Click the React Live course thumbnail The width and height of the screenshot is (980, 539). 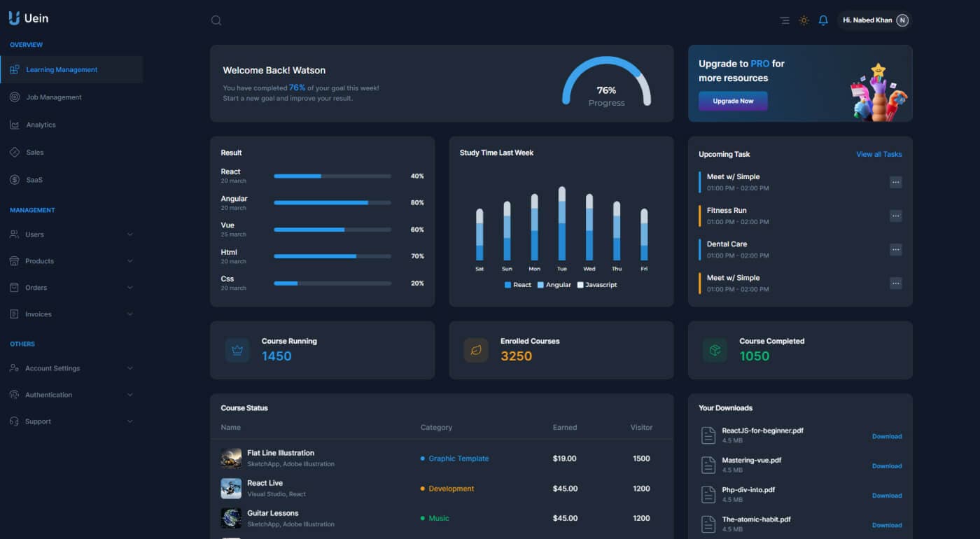pos(231,489)
